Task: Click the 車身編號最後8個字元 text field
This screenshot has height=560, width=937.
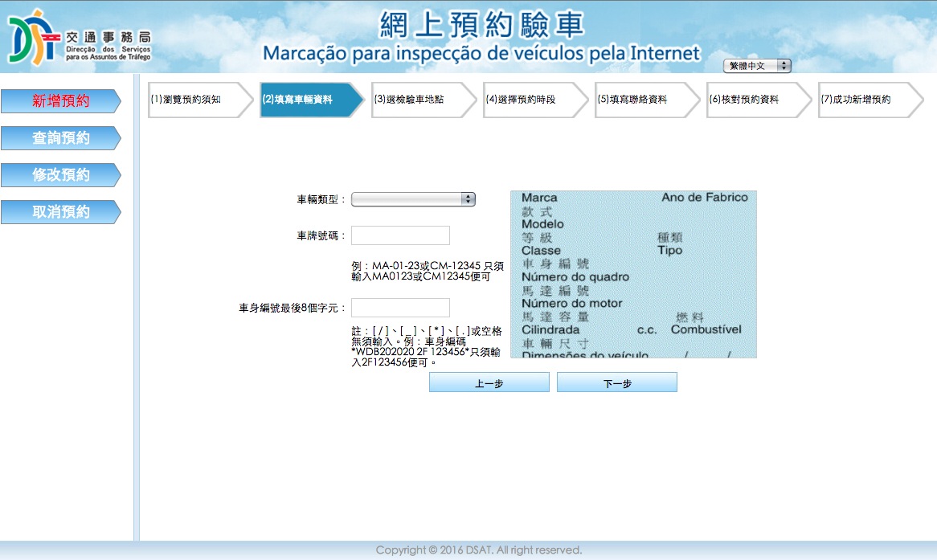Action: pos(400,308)
